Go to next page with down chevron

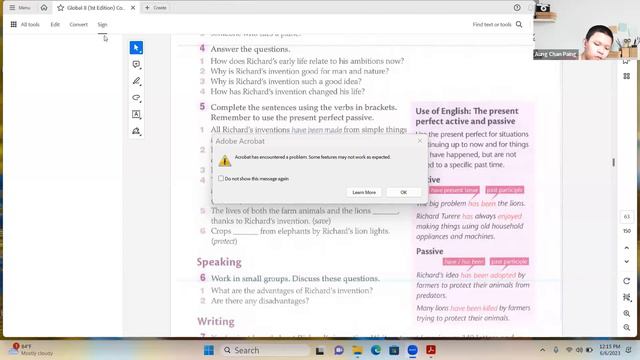click(627, 262)
